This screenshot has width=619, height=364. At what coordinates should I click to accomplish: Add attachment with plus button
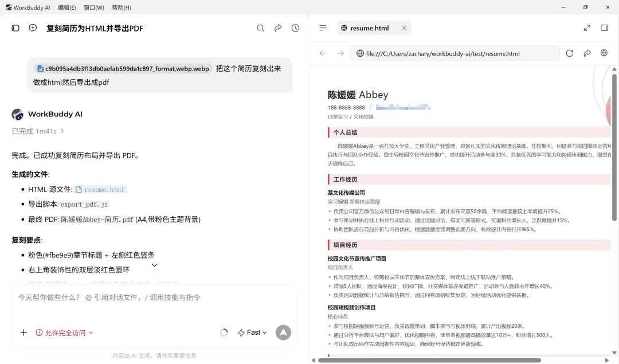point(23,332)
